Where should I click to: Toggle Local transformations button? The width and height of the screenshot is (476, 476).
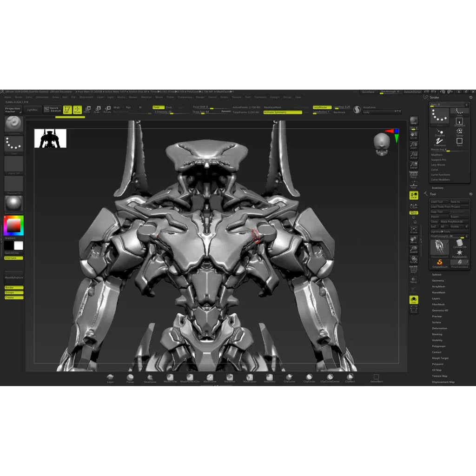413,196
